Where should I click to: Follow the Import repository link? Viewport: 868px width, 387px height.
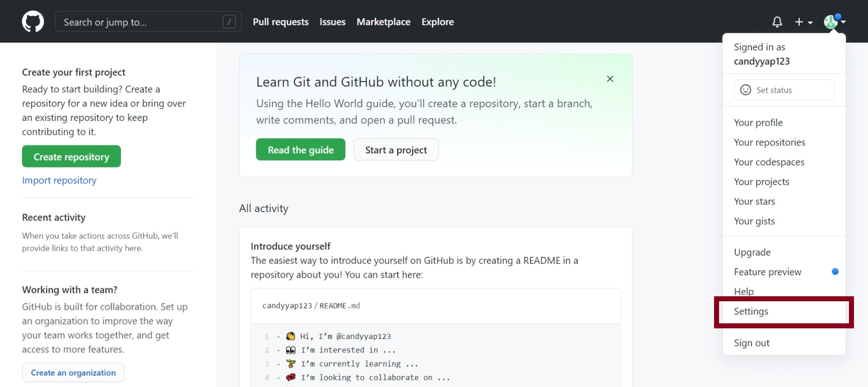(59, 180)
